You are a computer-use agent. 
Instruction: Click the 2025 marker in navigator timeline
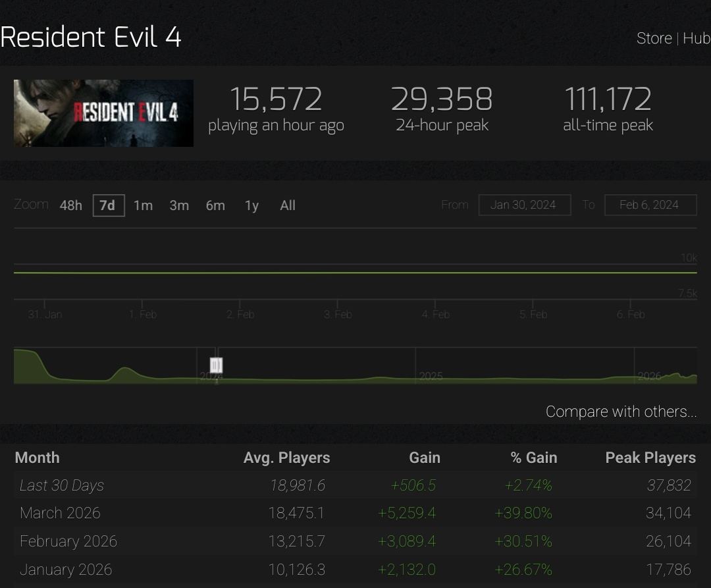431,376
